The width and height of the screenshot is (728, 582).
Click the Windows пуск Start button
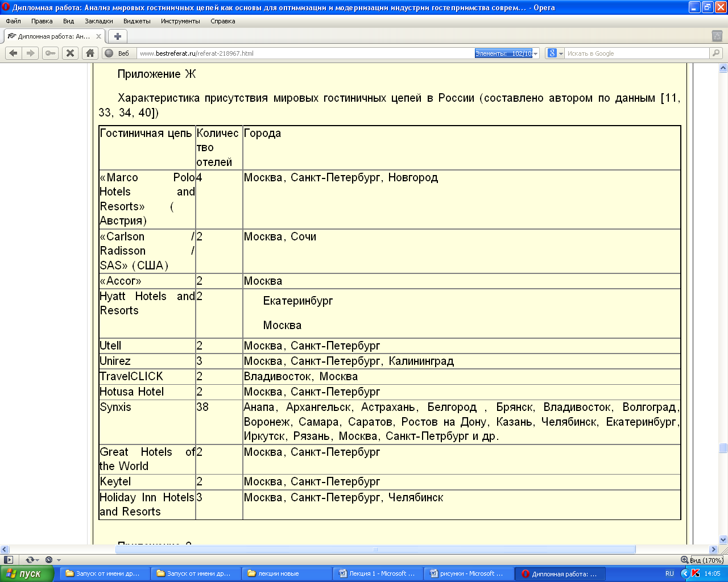click(27, 573)
